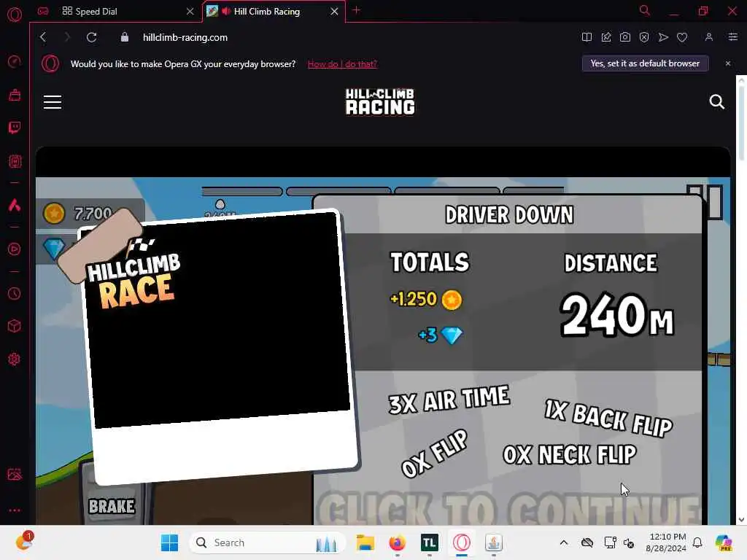Open the Opera GX menu logo

pos(15,14)
